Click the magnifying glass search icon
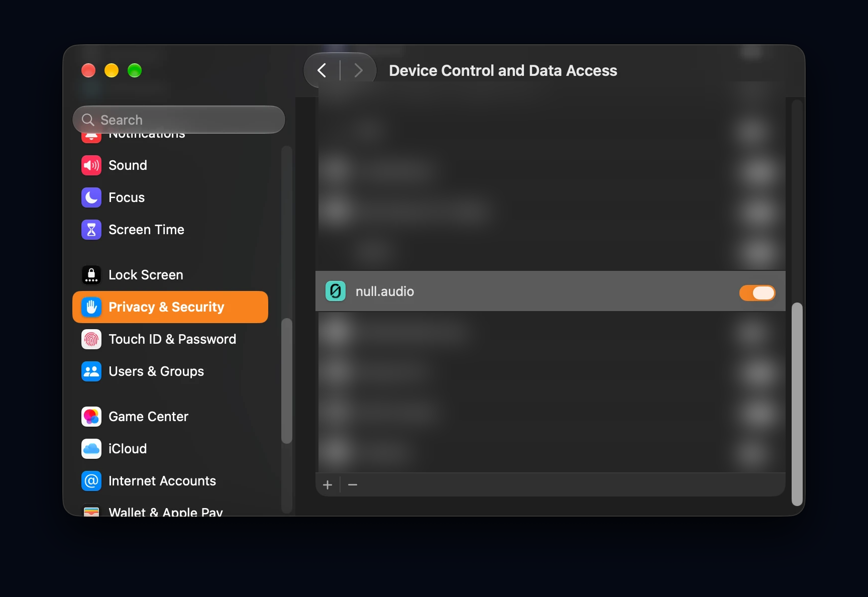868x597 pixels. tap(88, 120)
